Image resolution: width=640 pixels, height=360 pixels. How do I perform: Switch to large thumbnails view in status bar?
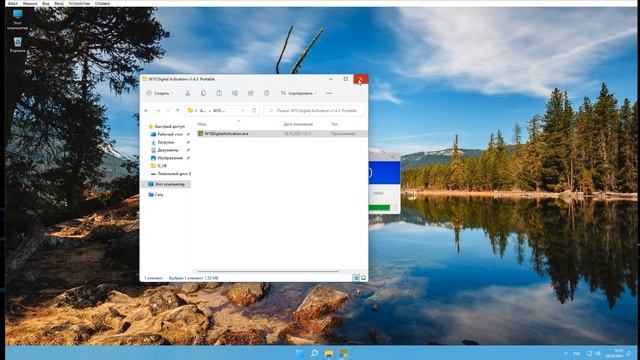coord(363,278)
